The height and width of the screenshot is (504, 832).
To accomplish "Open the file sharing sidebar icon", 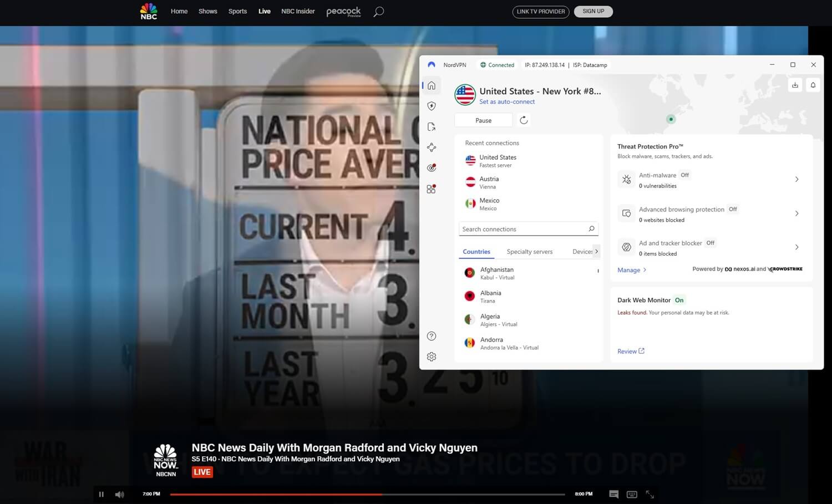I will [432, 126].
